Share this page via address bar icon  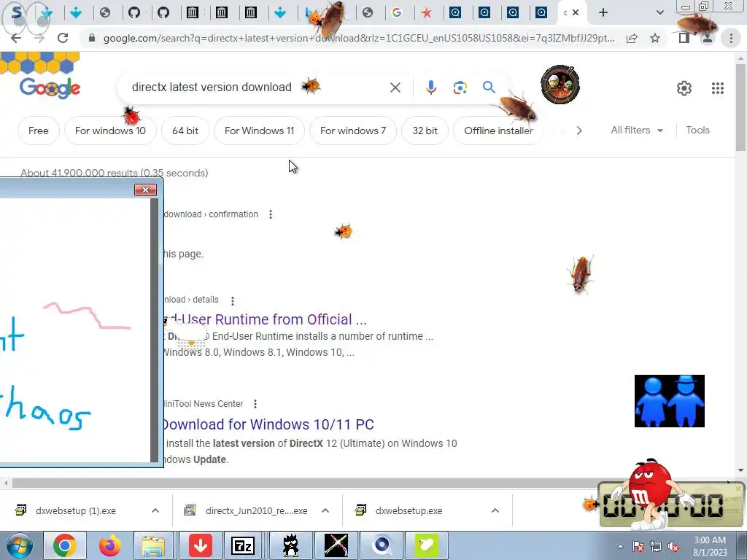click(x=632, y=38)
